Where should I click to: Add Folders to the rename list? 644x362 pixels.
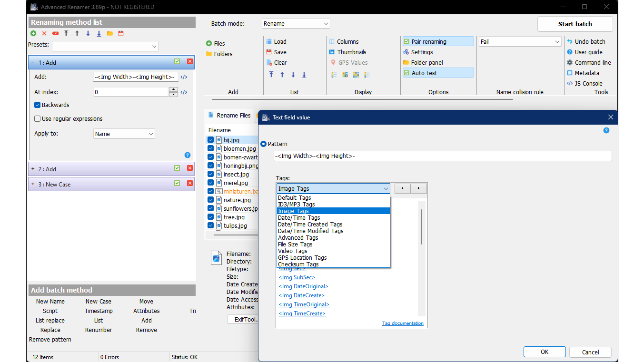pyautogui.click(x=219, y=54)
